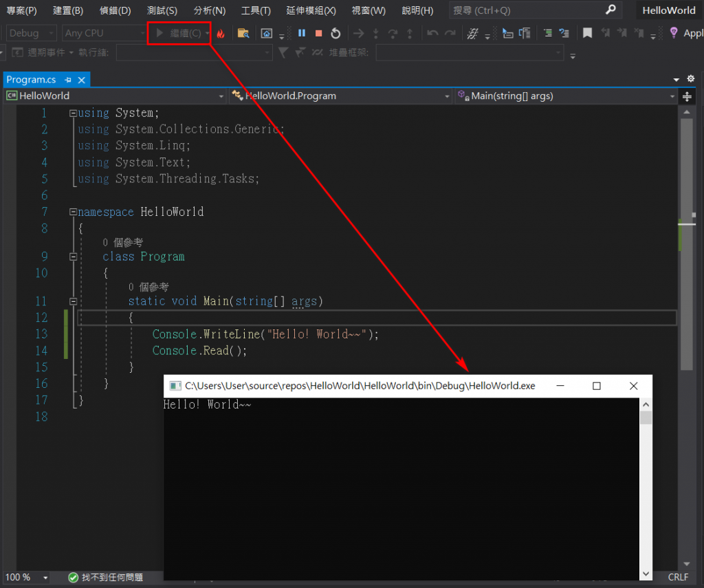Click the Undo arrow icon

(x=432, y=33)
